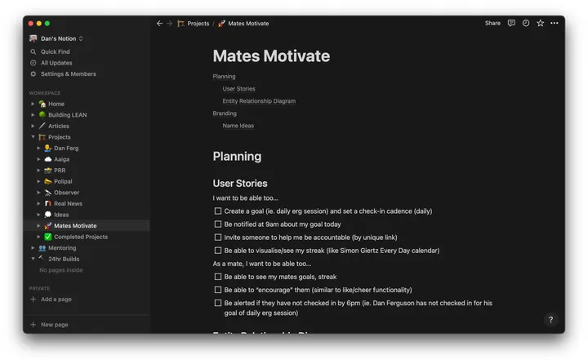Check 'Be notified at 9am' checkbox
588x364 pixels.
218,224
